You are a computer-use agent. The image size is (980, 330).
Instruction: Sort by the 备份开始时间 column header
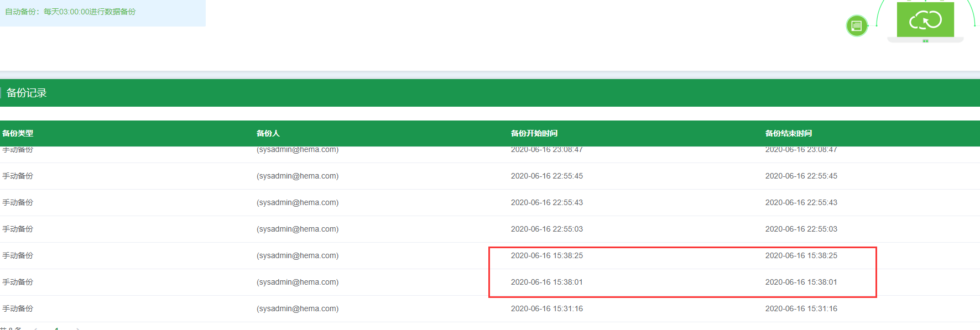[x=534, y=133]
